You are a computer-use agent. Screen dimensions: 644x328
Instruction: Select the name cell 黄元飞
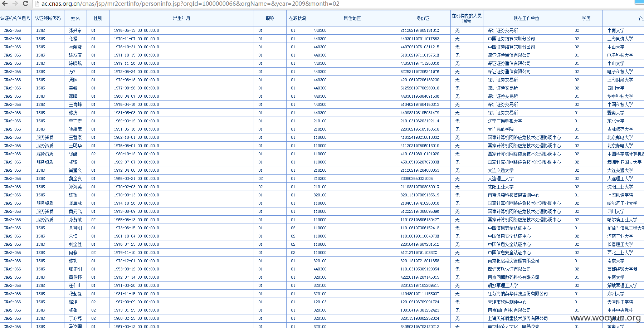pos(75,211)
